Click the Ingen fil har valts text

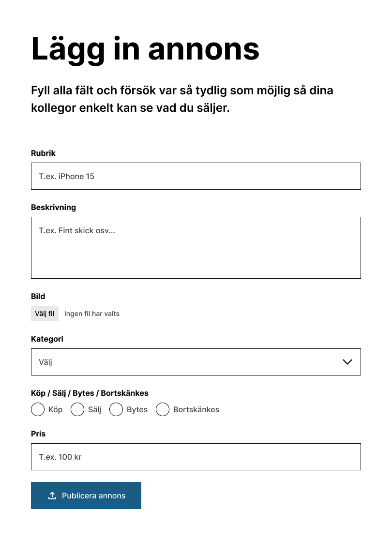click(92, 314)
